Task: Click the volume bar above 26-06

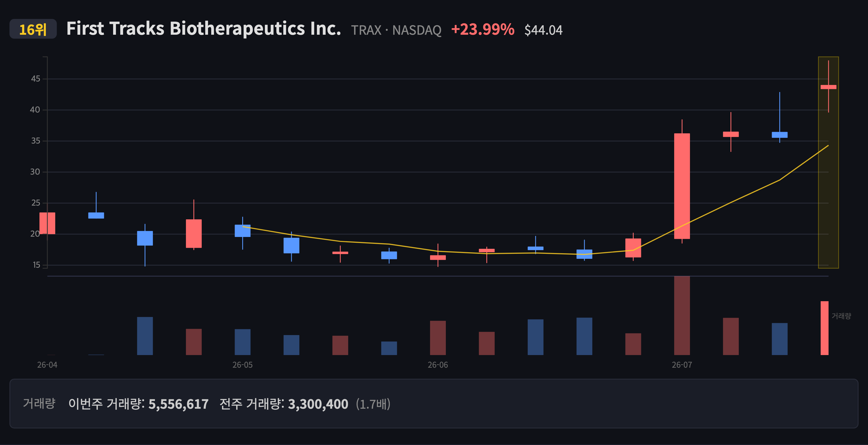Action: point(438,337)
